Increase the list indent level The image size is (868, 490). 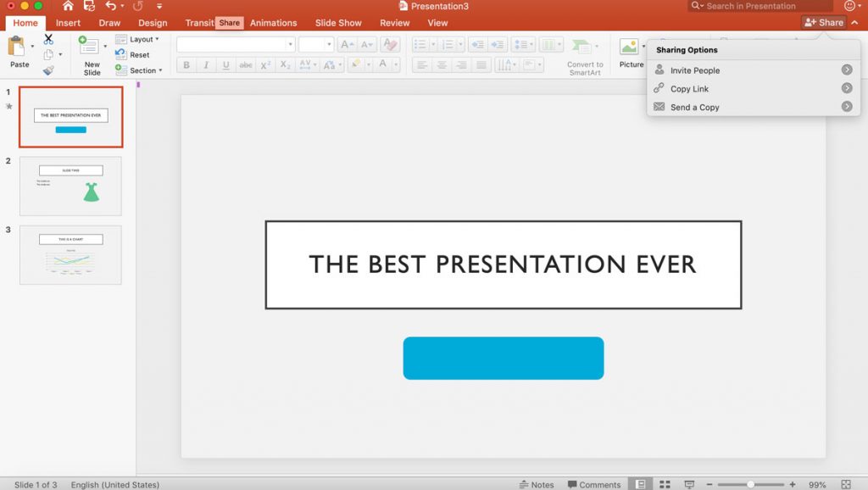click(497, 44)
